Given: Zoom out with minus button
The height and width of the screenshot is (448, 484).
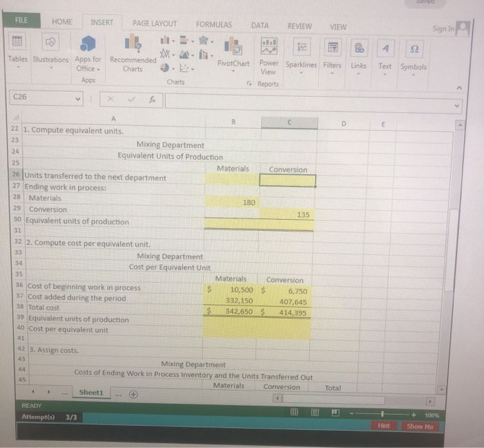Looking at the screenshot, I should coord(351,413).
